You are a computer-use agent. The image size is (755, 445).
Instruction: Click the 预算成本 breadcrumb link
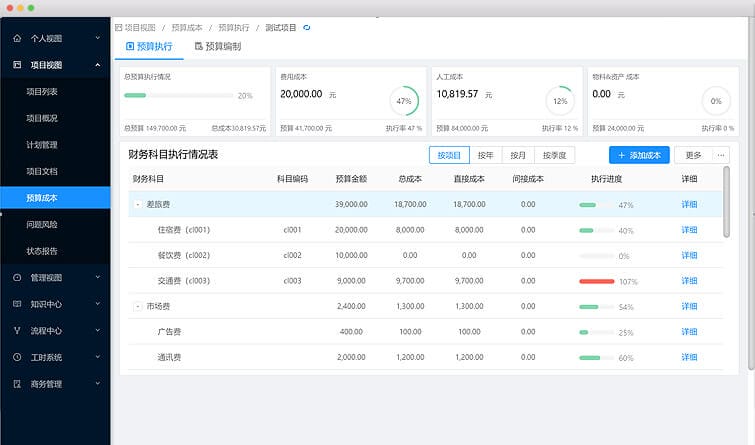pos(187,28)
